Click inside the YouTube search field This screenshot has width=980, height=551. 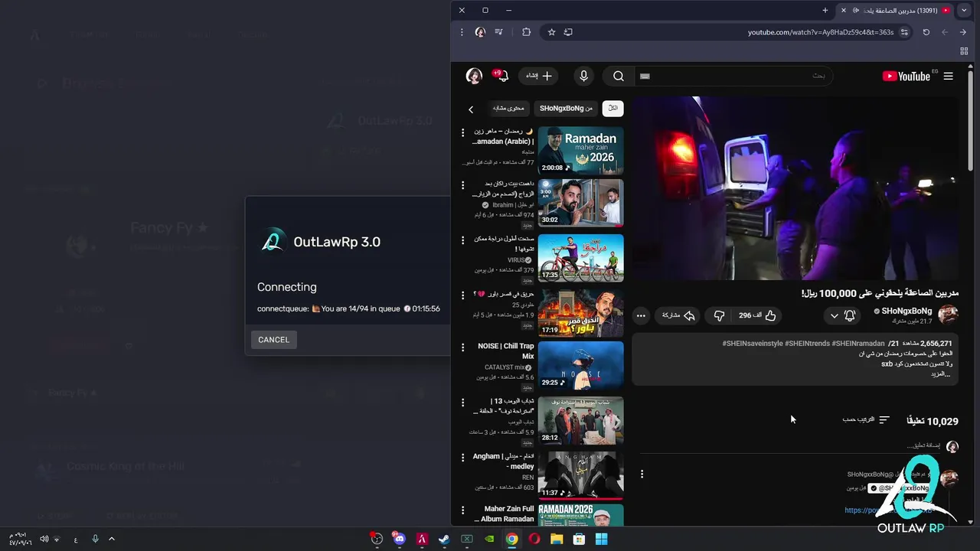pyautogui.click(x=733, y=76)
